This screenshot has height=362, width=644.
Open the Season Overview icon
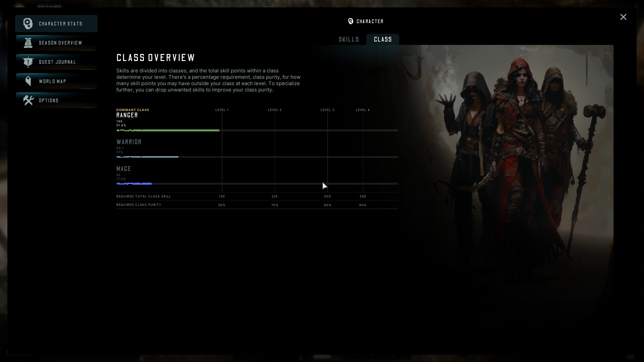[28, 43]
